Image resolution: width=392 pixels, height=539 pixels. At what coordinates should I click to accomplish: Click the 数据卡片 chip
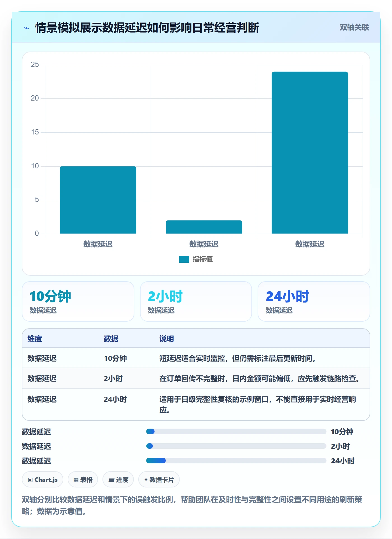point(159,480)
